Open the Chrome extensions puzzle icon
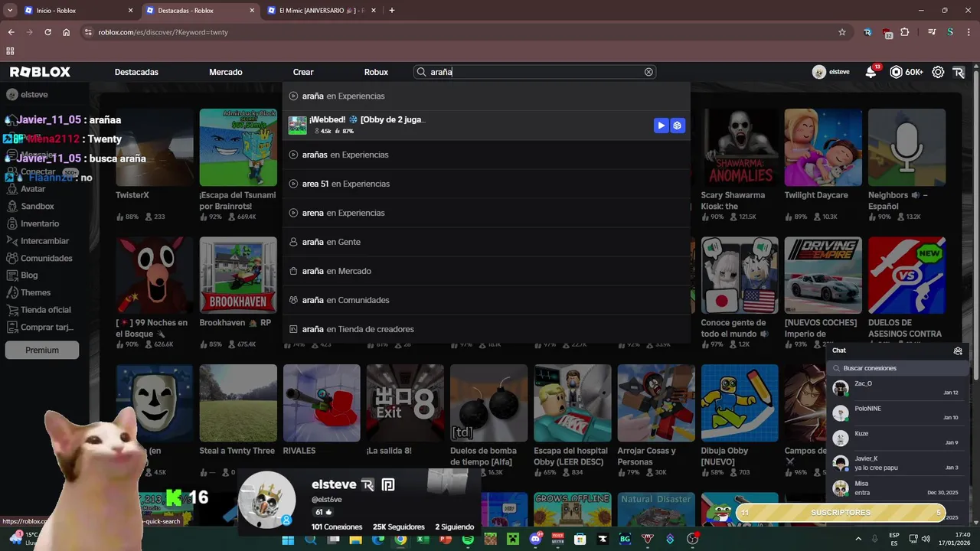Viewport: 980px width, 551px height. pos(905,32)
